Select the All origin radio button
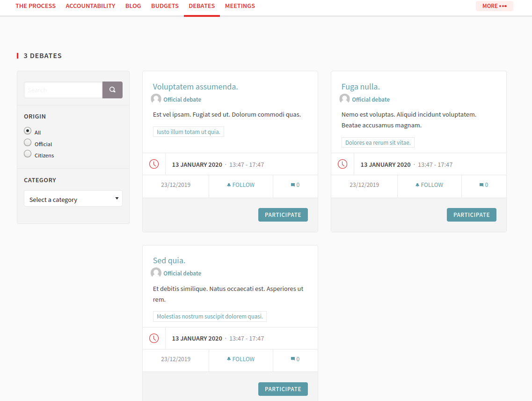Image resolution: width=532 pixels, height=401 pixels. click(28, 131)
